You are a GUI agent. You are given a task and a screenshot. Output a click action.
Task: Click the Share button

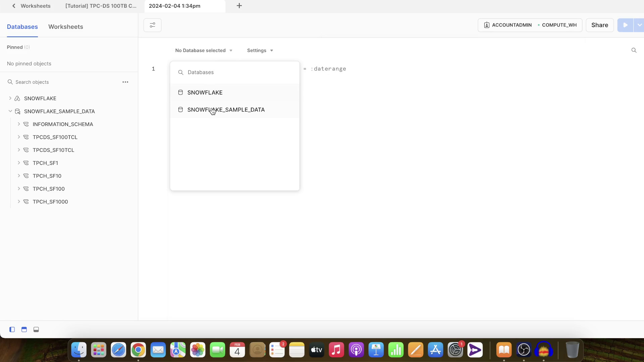(x=599, y=25)
